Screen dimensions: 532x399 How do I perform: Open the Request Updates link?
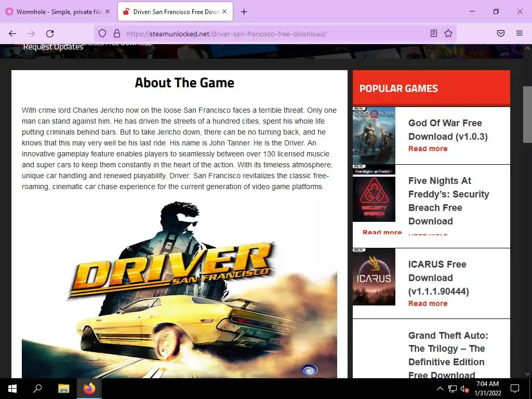(x=53, y=47)
